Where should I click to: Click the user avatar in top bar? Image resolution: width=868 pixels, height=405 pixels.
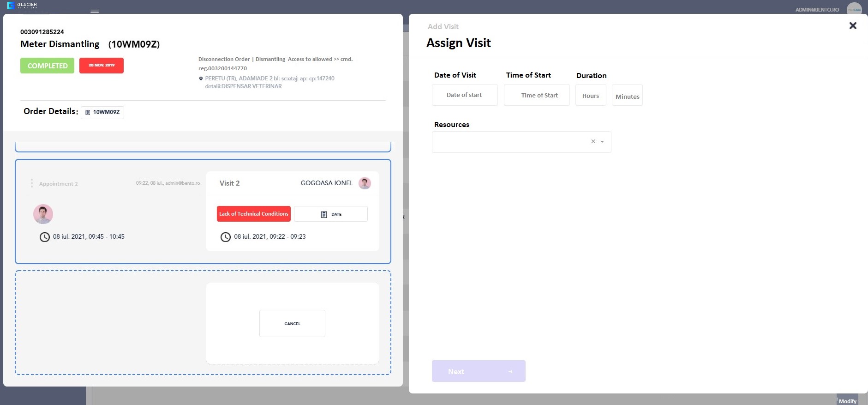(854, 9)
